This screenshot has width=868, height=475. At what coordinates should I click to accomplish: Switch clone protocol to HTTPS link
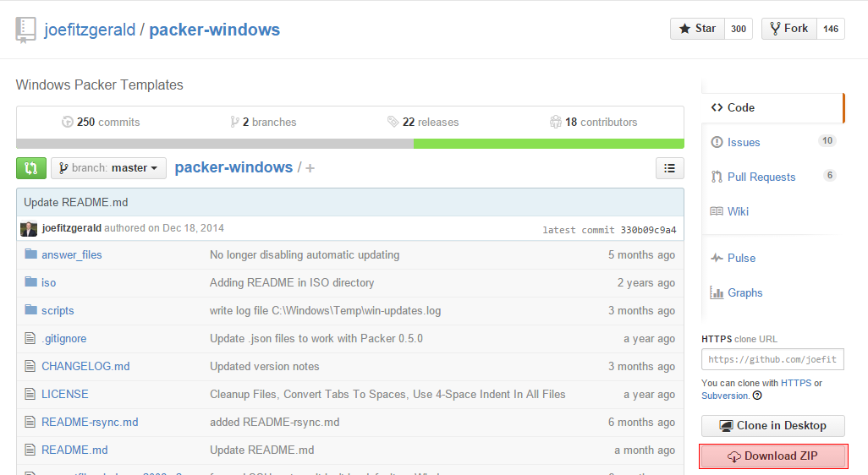(795, 383)
